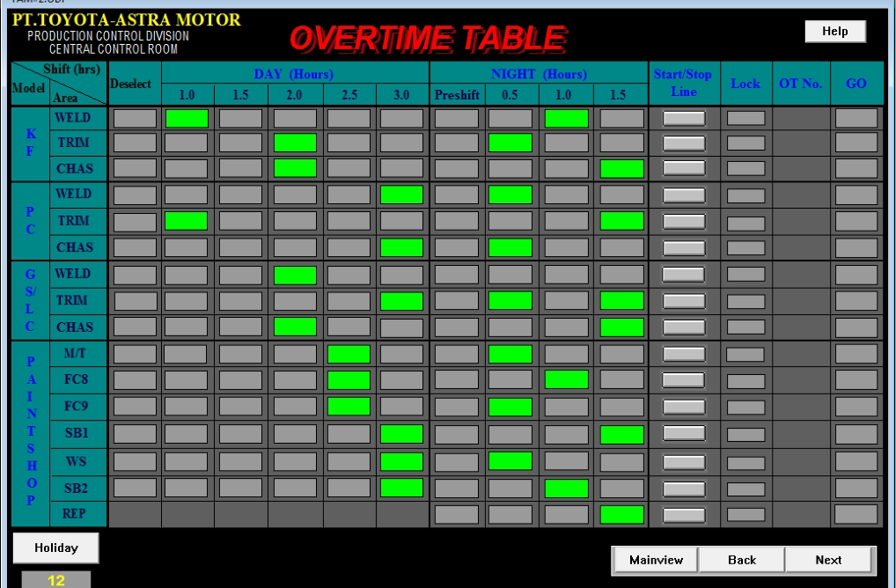The image size is (896, 588).
Task: Select Night Preshift for FC9 row
Action: pyautogui.click(x=457, y=407)
